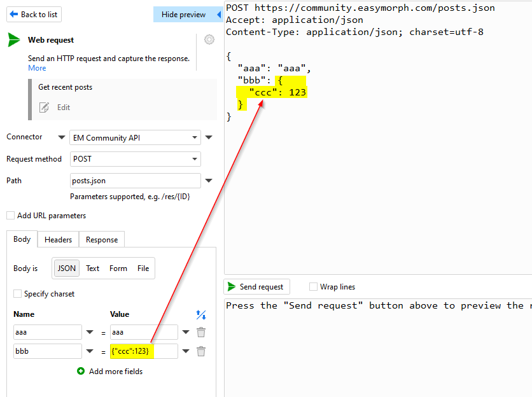
Task: Delete the aaa field with trash icon
Action: 201,331
